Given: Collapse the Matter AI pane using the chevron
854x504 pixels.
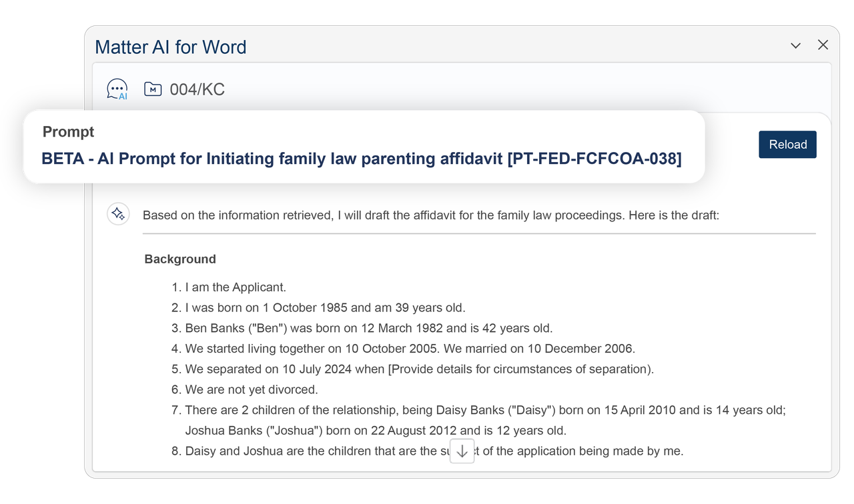Looking at the screenshot, I should pos(795,45).
